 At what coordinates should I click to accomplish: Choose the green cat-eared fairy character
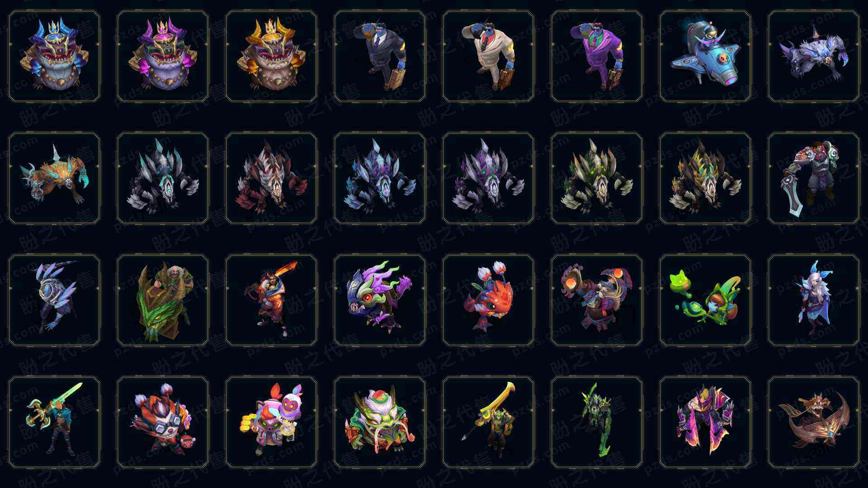pos(705,300)
